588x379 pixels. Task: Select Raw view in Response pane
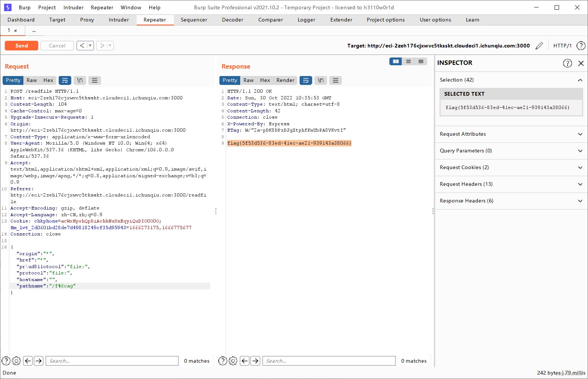249,80
